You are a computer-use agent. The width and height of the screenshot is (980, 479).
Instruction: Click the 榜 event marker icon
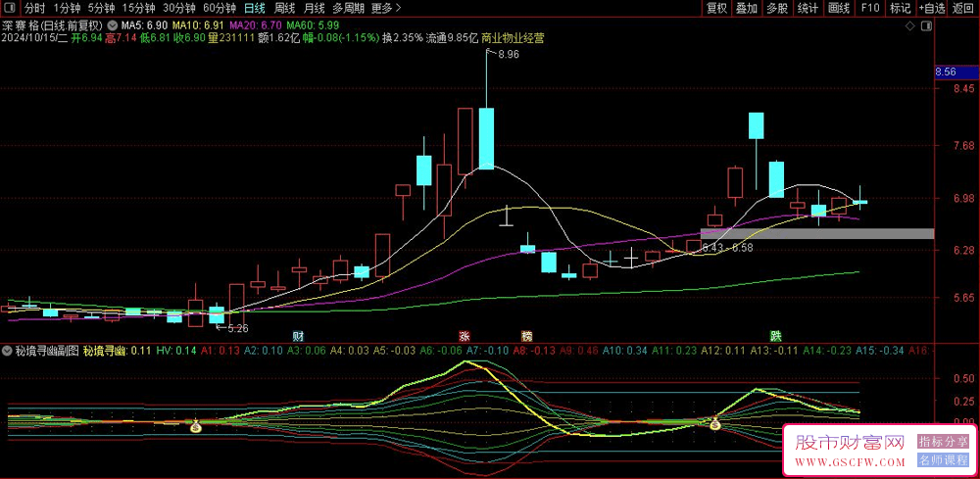[x=527, y=335]
